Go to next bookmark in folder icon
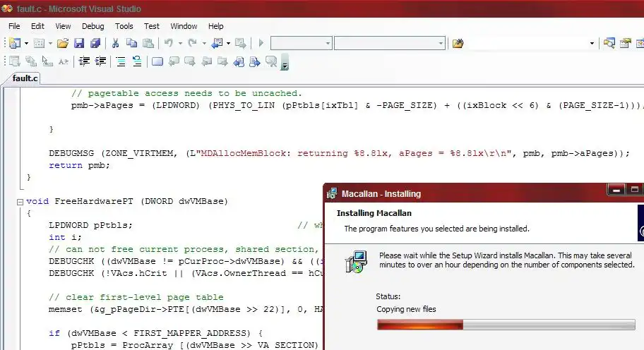 (222, 61)
